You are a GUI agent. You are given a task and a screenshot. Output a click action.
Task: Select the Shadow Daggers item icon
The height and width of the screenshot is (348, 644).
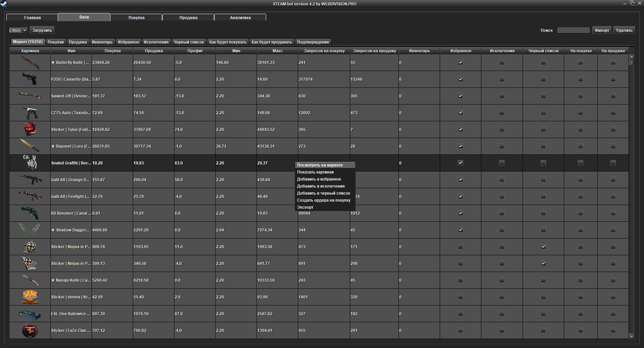coord(30,230)
